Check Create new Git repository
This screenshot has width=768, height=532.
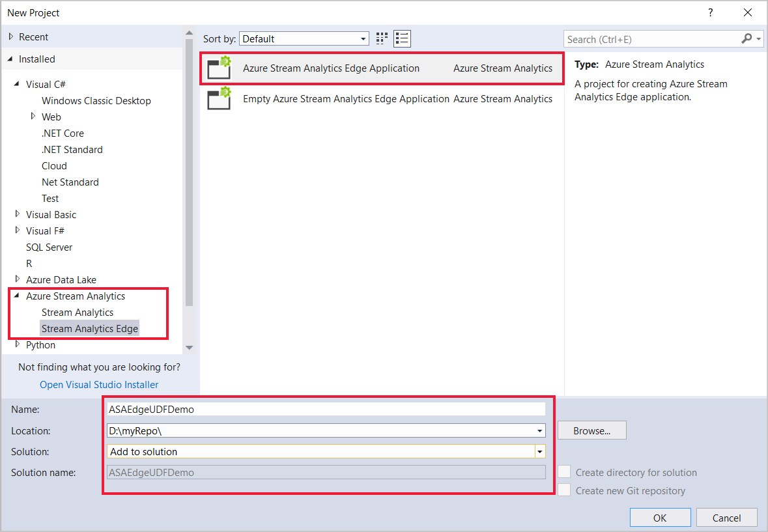[x=564, y=490]
